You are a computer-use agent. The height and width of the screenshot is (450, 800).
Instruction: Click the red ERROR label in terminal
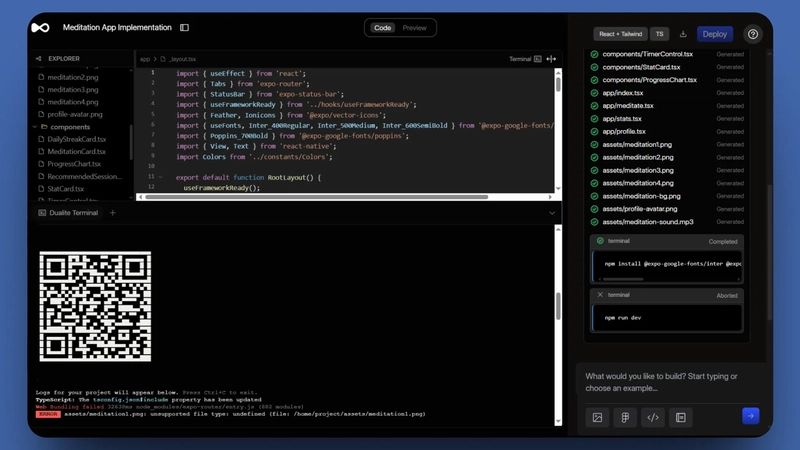point(48,414)
